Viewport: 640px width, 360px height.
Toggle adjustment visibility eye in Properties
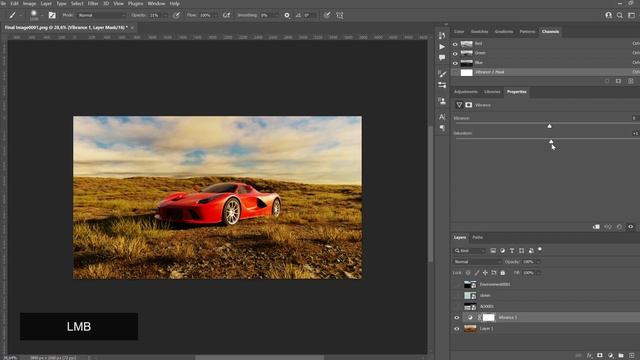(631, 227)
